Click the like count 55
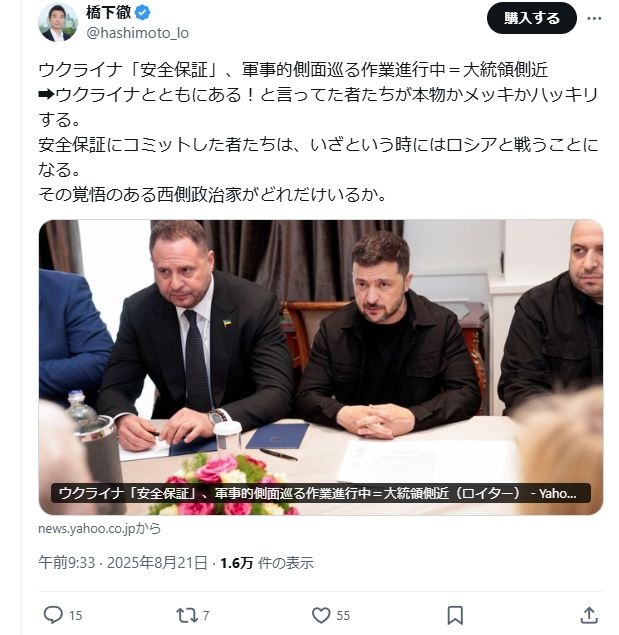Image resolution: width=619 pixels, height=635 pixels. 343,616
